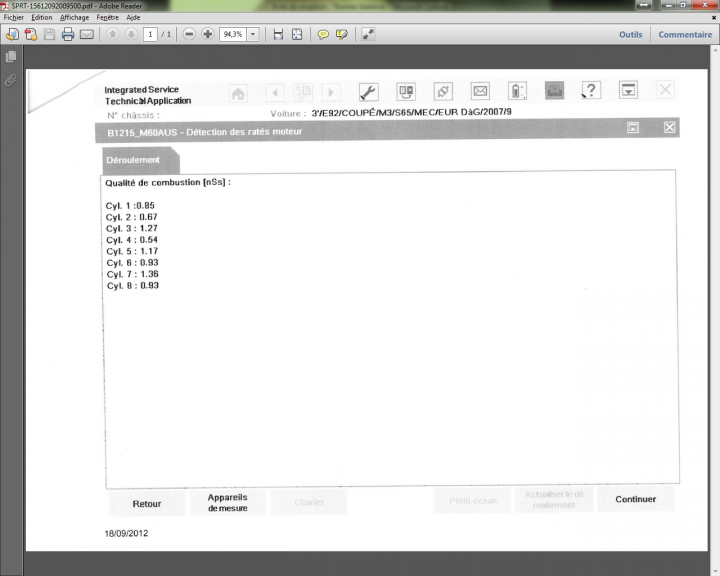Click the minimize icon in the B1215 title bar

[633, 128]
